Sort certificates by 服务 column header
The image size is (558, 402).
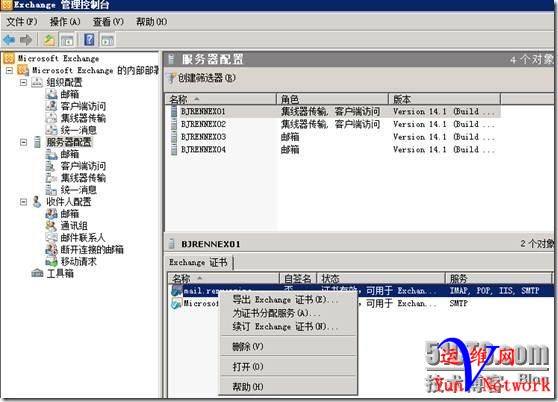(x=499, y=278)
